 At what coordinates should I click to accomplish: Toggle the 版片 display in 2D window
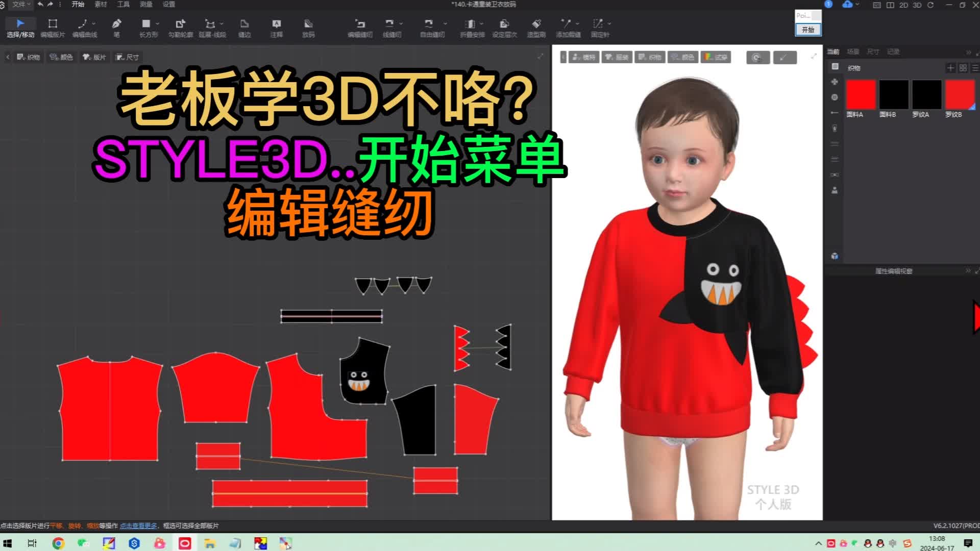94,57
